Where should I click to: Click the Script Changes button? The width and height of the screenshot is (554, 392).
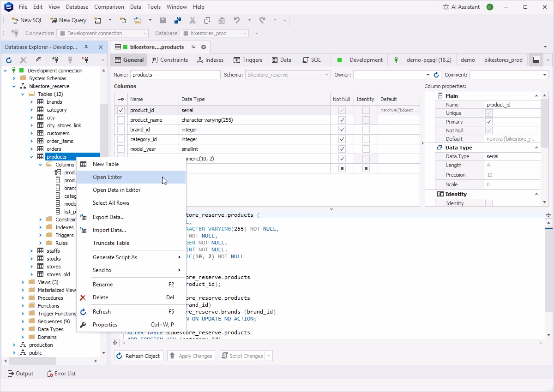[x=242, y=356]
